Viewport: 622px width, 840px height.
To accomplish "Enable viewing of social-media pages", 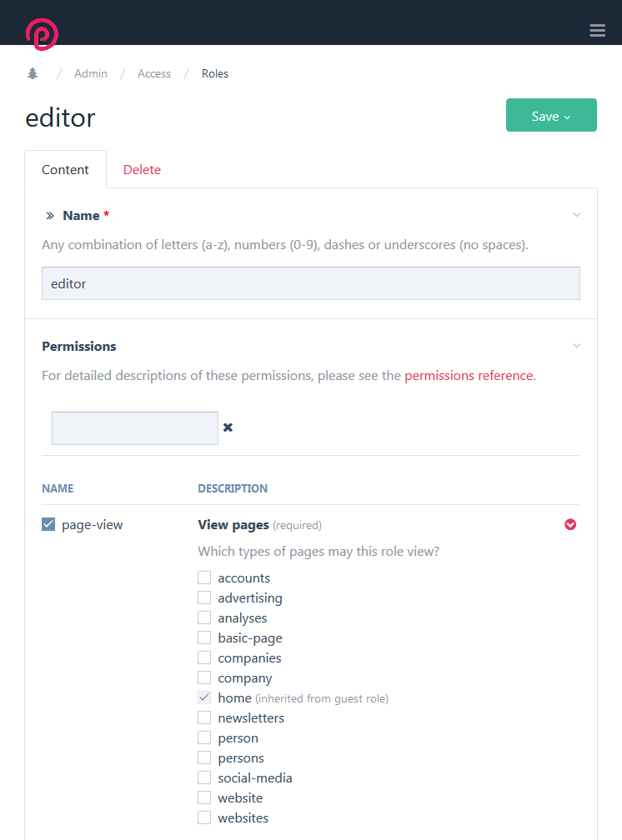I will click(203, 777).
